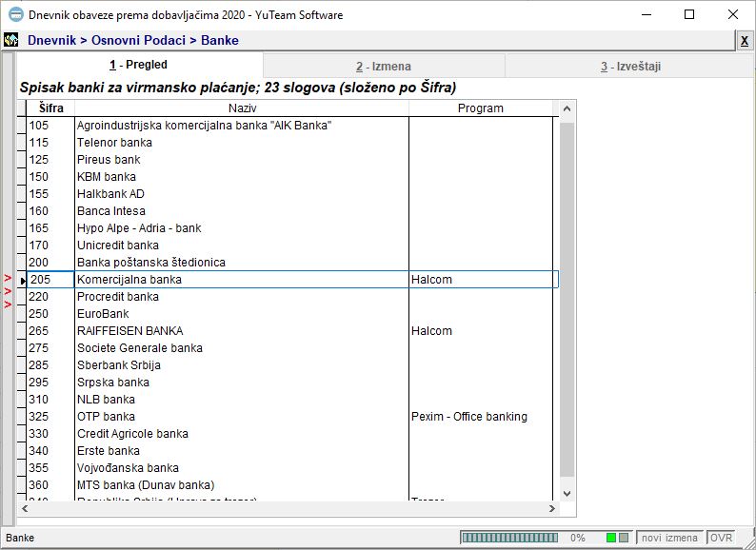Viewport: 756px width, 550px height.
Task: Click the row selector beside code 265
Action: (22, 331)
